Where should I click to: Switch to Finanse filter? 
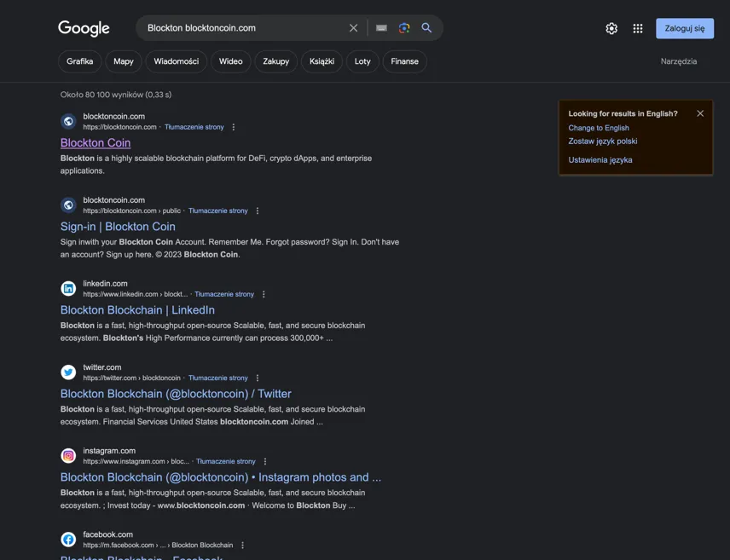coord(404,61)
